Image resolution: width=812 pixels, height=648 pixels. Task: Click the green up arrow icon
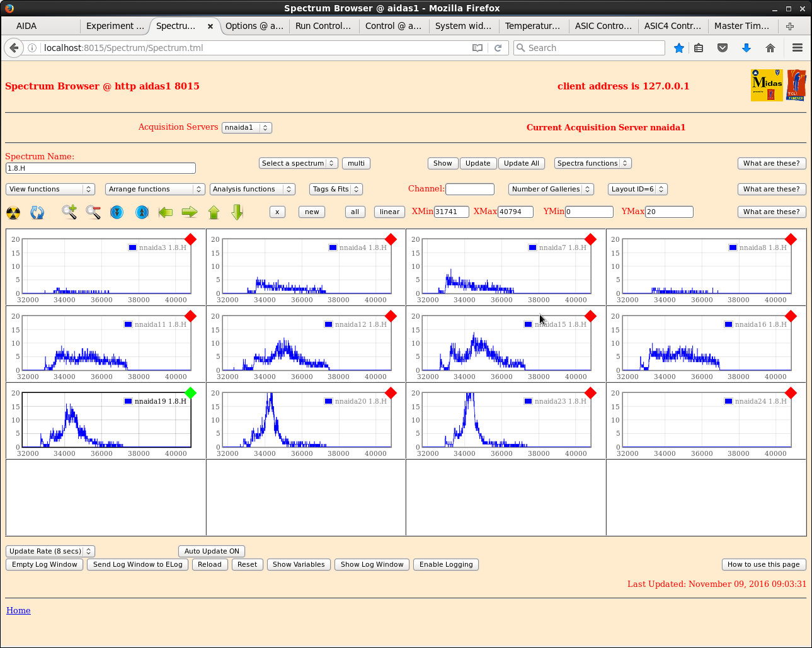pyautogui.click(x=214, y=212)
